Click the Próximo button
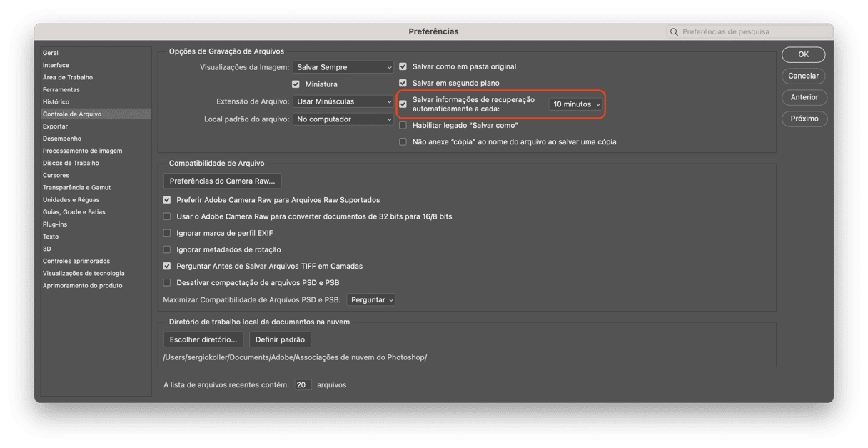Screen dimensions: 868x448 804,119
